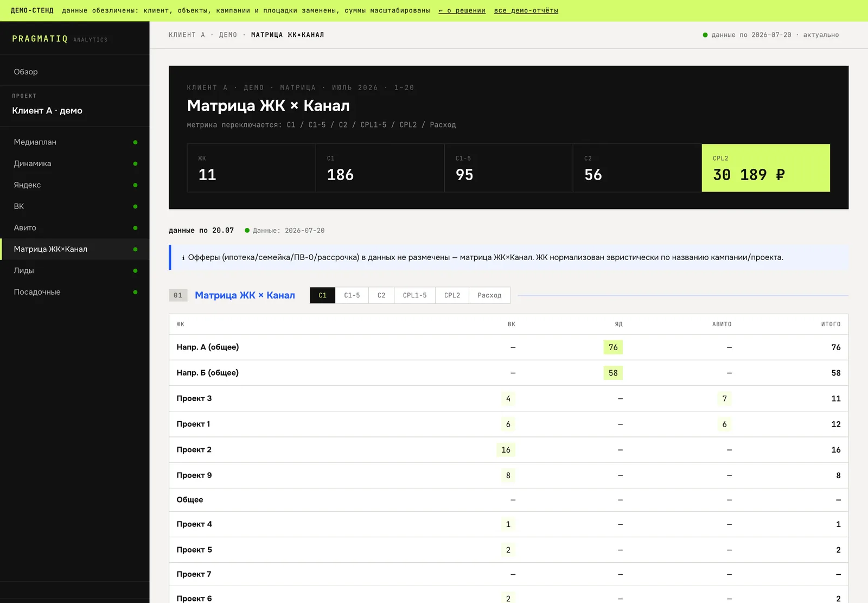Click the PRAGMATIQ logo
Screen dimensions: 868x603
40,39
